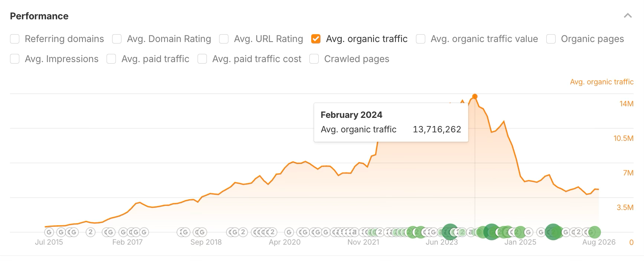The width and height of the screenshot is (644, 261).
Task: Tick the Avg. Domain Rating checkbox
Action: pyautogui.click(x=117, y=39)
